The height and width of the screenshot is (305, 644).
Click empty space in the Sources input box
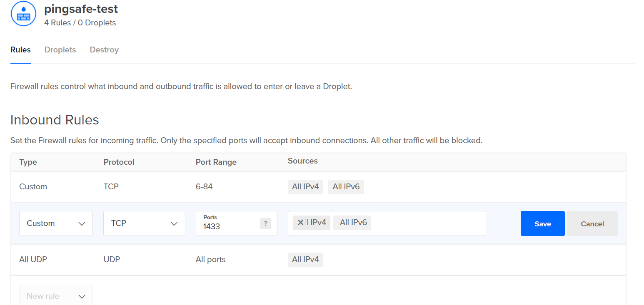[429, 223]
